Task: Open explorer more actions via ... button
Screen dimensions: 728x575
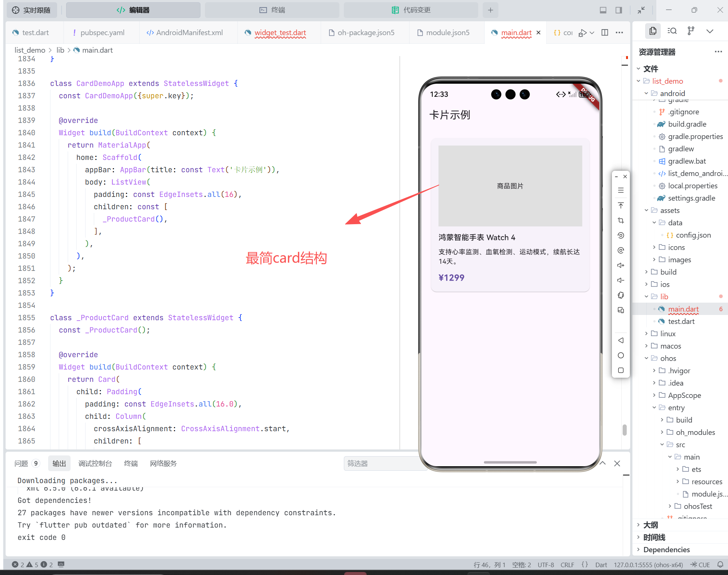Action: [718, 52]
